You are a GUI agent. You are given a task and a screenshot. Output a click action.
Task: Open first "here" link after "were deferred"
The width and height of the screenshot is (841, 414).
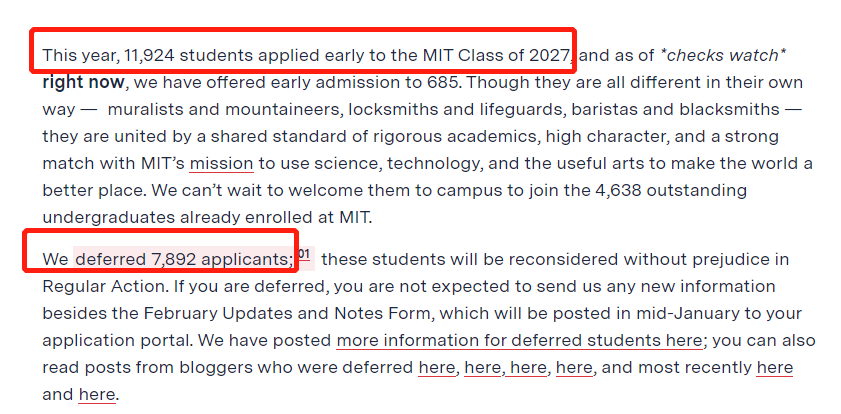coord(437,368)
